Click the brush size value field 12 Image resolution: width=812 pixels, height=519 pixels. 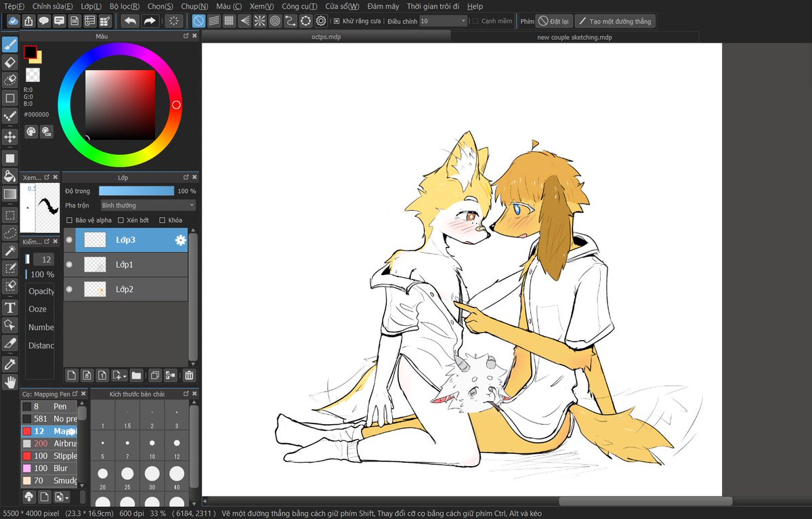[x=43, y=259]
